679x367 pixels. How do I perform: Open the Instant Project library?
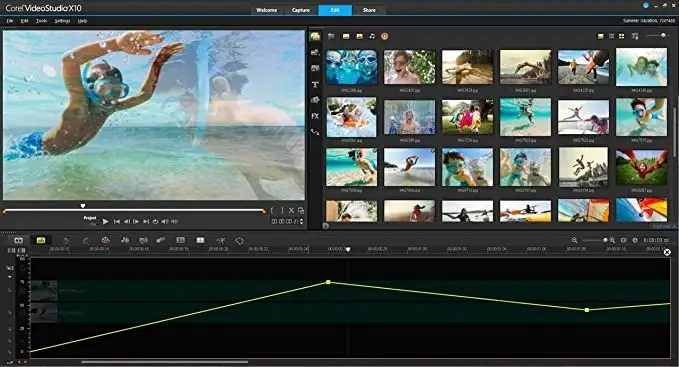point(315,52)
